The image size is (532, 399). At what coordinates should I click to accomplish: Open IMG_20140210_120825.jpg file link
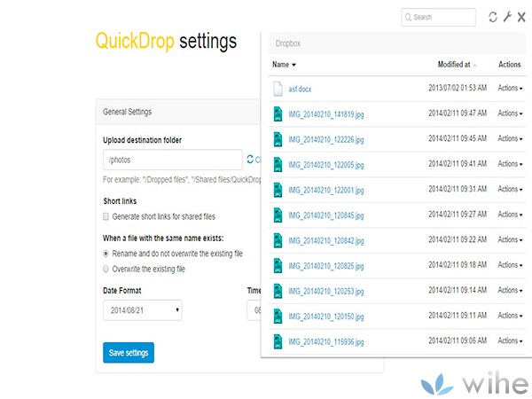tap(326, 266)
